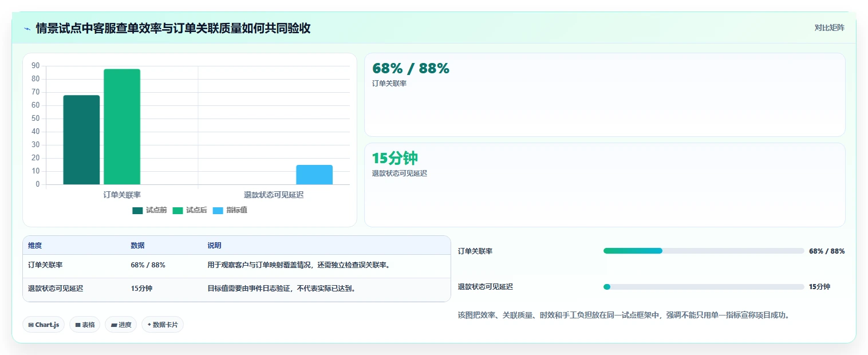
Task: Click the 试点后 bar for 订单关联率
Action: (x=122, y=127)
